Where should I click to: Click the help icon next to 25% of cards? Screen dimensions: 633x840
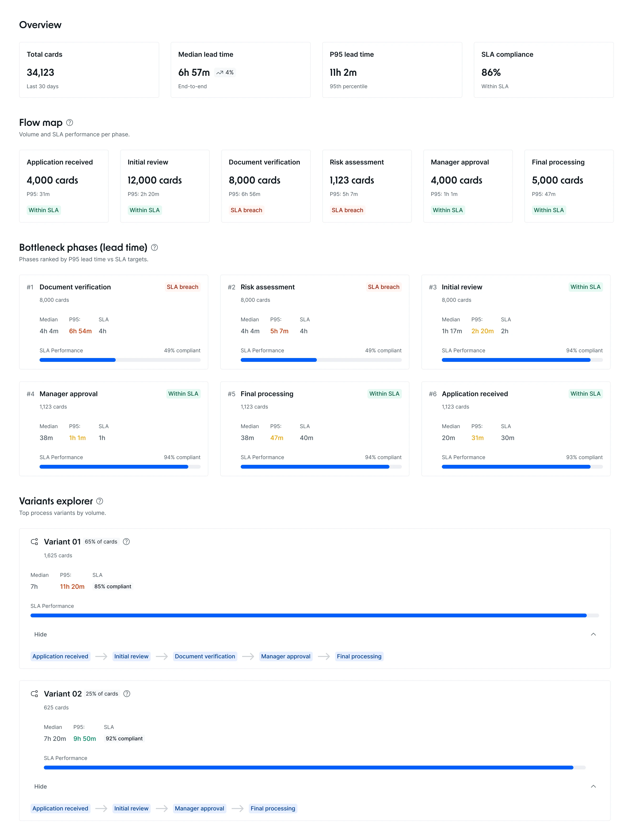click(x=127, y=694)
